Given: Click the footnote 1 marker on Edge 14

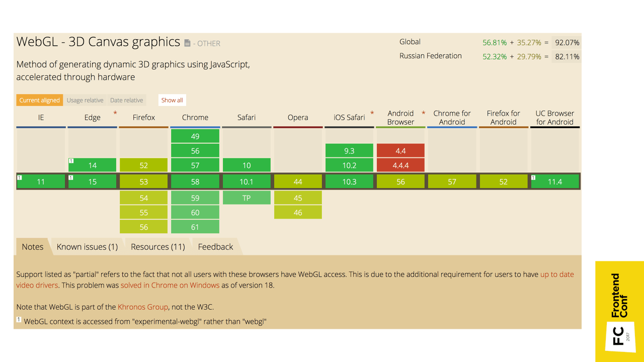Looking at the screenshot, I should tap(71, 161).
